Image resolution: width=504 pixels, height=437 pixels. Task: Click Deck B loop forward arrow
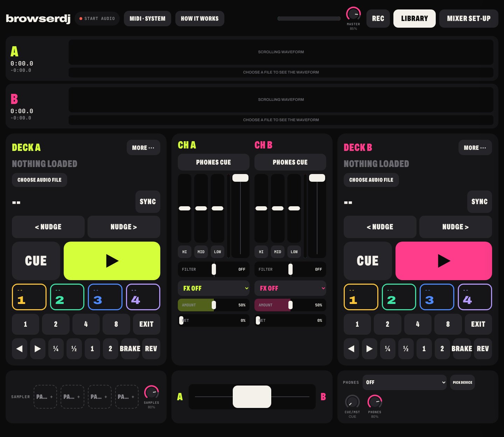pos(370,349)
